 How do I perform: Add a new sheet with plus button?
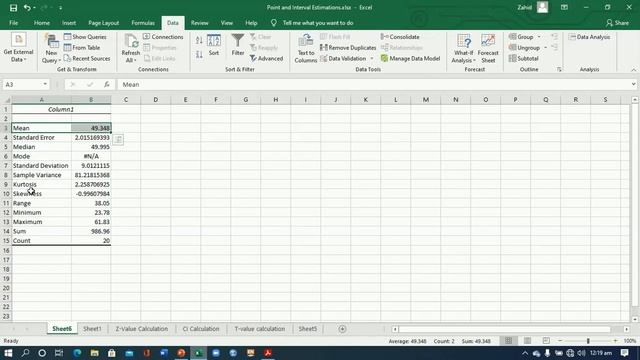tap(342, 329)
